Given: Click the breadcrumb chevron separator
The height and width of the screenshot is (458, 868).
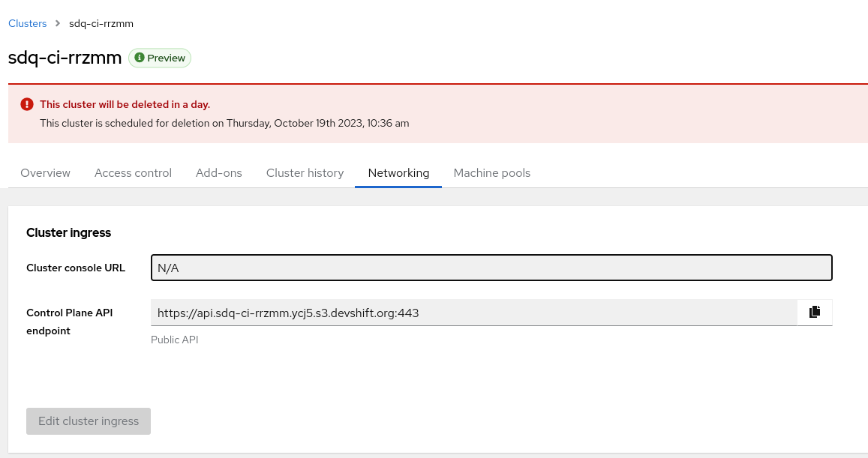Looking at the screenshot, I should [58, 23].
